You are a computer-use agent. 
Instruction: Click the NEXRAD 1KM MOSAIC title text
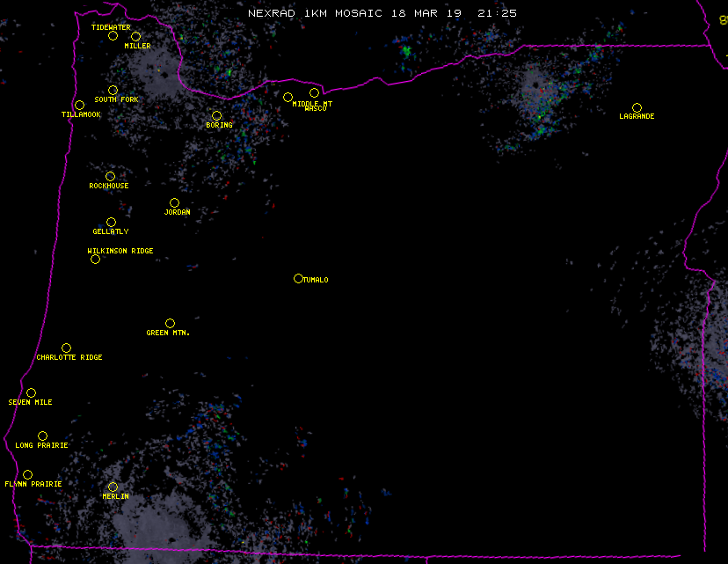tap(315, 14)
